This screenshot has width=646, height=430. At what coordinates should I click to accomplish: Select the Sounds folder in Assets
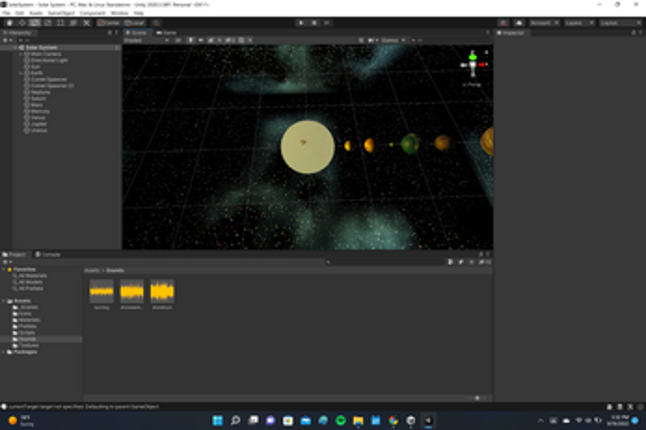tap(28, 339)
